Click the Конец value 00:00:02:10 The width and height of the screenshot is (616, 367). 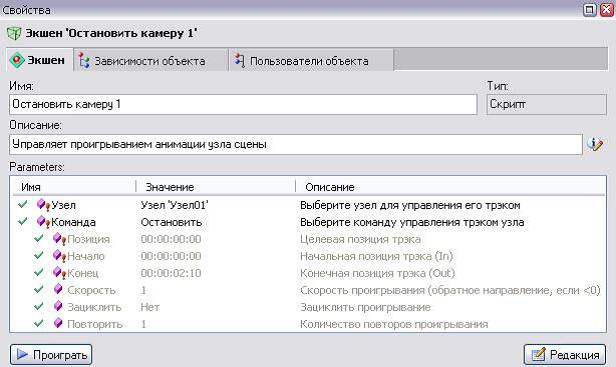tap(171, 273)
